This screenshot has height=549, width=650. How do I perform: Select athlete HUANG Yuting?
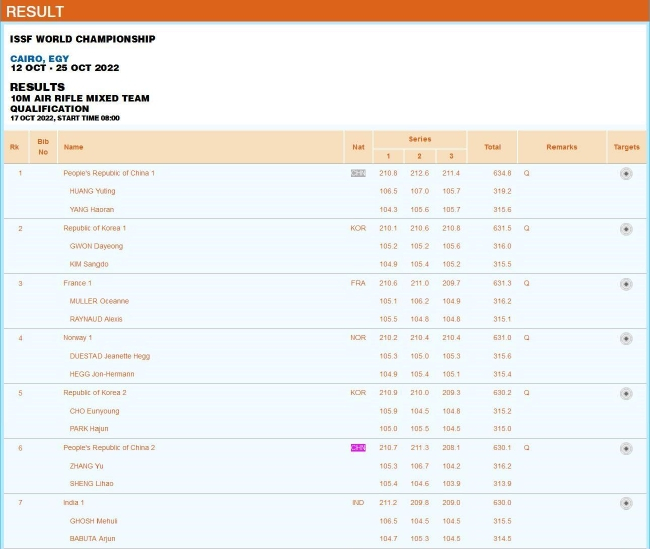point(92,191)
